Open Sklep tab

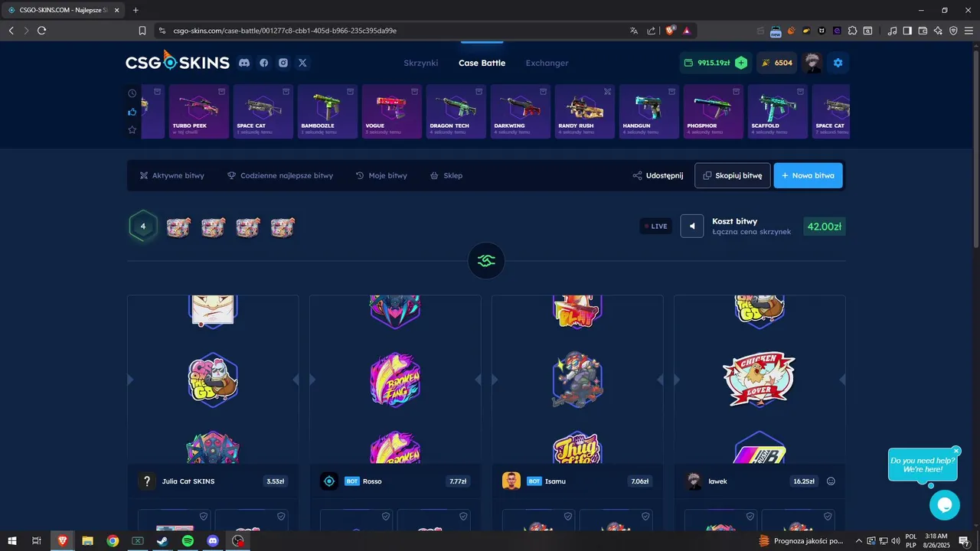point(446,175)
